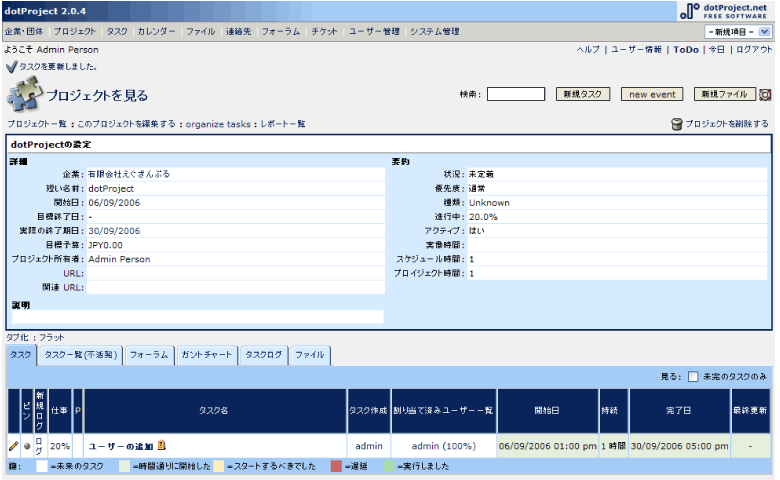Click the 今日 link

tap(716, 50)
